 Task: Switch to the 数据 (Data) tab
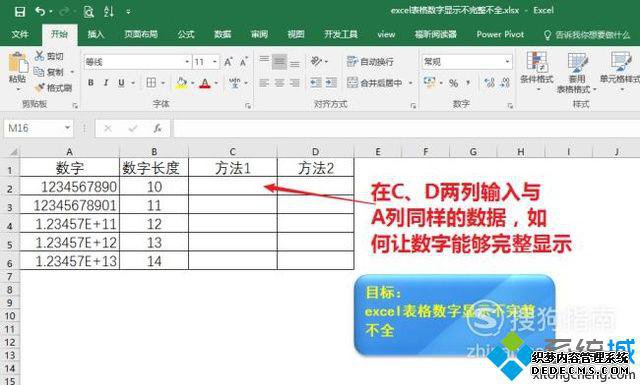[222, 34]
